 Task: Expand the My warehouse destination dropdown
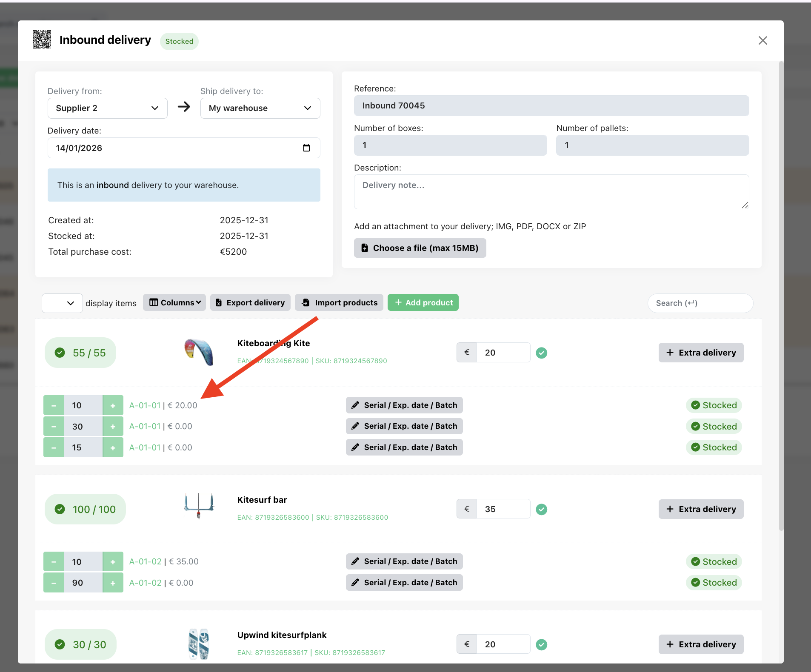pos(260,108)
